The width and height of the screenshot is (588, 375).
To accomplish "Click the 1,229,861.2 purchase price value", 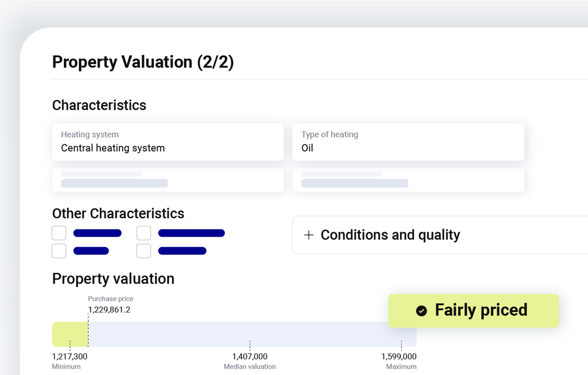I will click(109, 310).
